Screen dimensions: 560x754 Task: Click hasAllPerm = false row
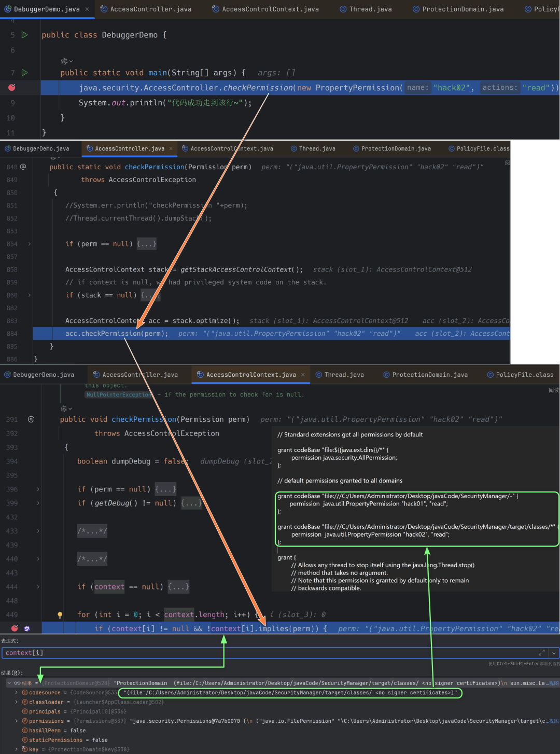pos(280,731)
